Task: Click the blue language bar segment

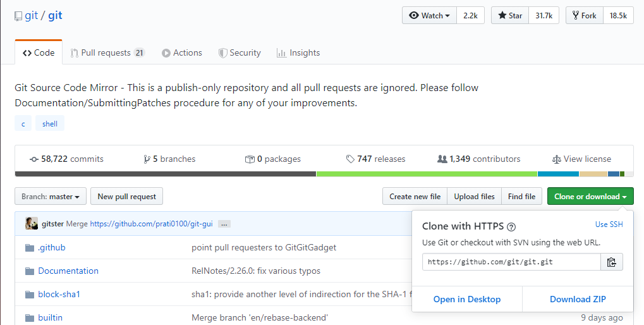Action: (x=558, y=175)
